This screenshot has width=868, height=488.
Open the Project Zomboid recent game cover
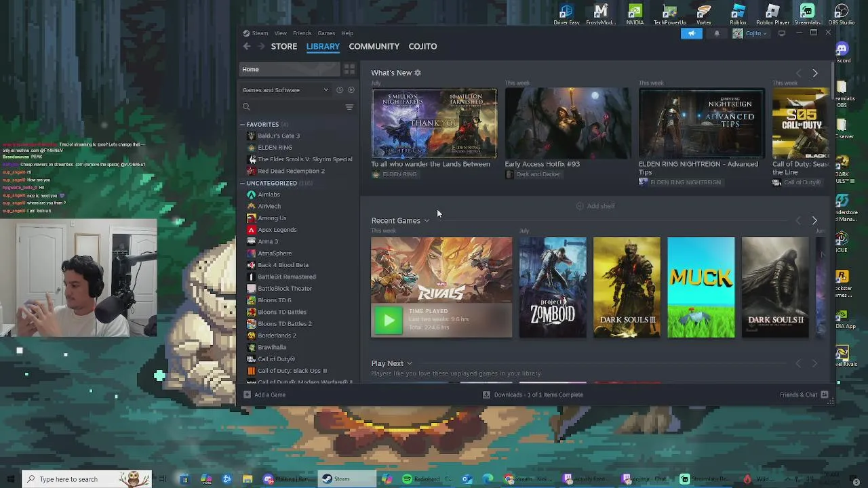[x=553, y=287]
